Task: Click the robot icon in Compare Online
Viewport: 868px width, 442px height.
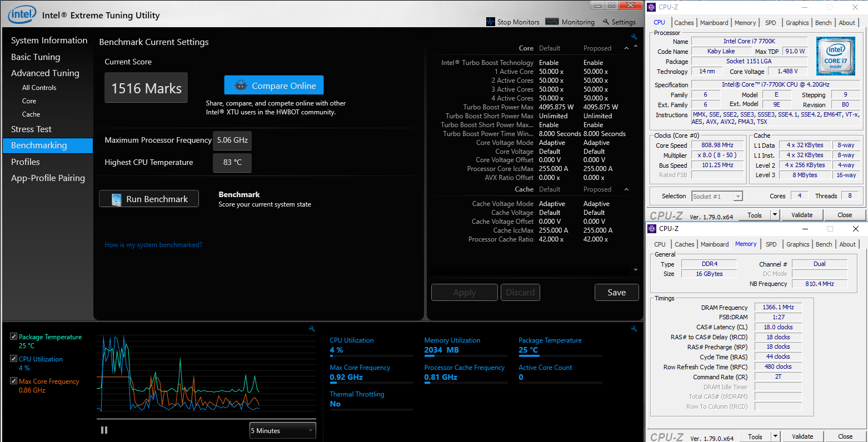Action: 241,86
